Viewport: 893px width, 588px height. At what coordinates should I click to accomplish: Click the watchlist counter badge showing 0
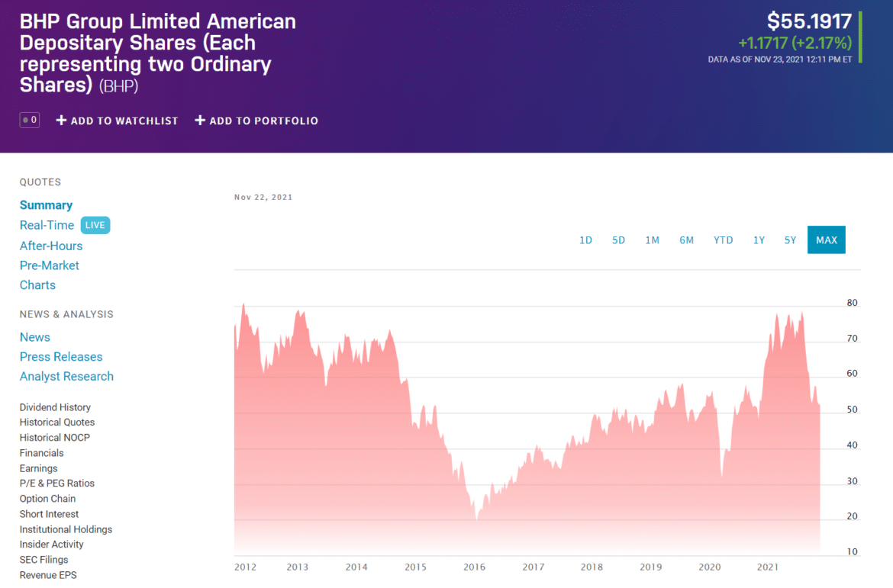pos(29,120)
